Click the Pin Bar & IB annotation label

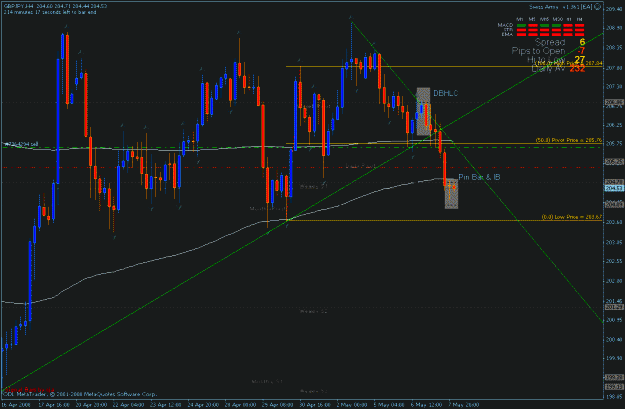point(479,177)
